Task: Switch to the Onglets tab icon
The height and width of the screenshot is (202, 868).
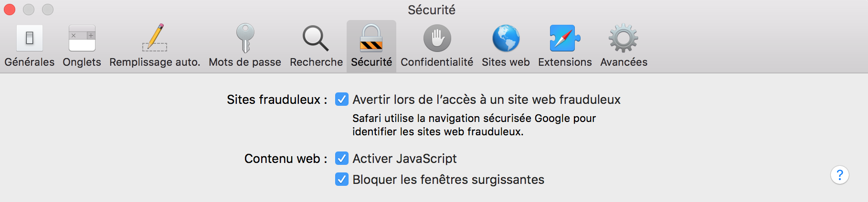Action: click(x=82, y=39)
